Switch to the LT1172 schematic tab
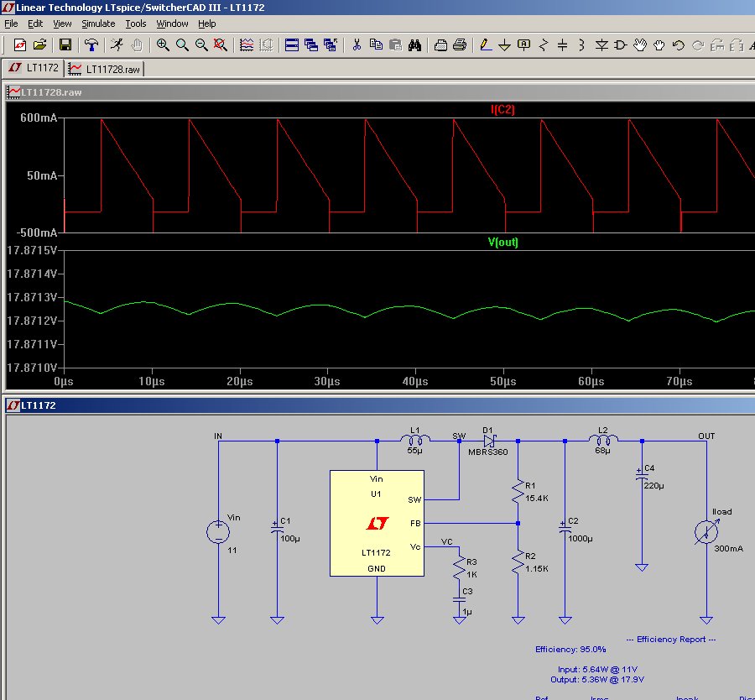The width and height of the screenshot is (755, 700). coord(34,68)
